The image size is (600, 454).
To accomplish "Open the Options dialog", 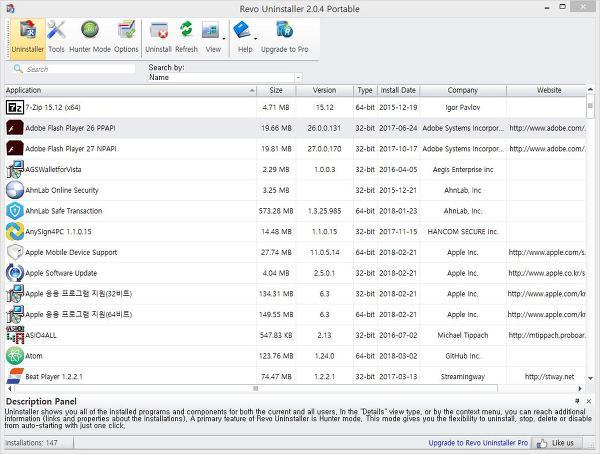I will coord(126,38).
